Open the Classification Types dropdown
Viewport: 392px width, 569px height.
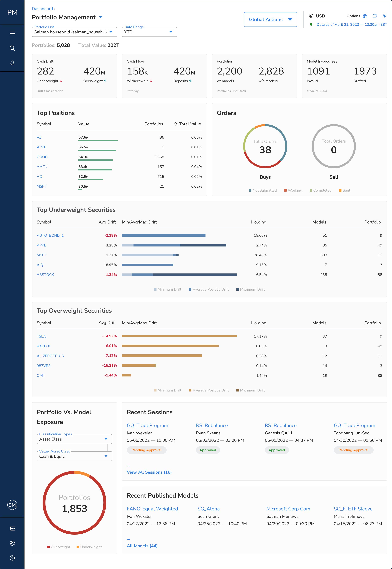pyautogui.click(x=74, y=439)
